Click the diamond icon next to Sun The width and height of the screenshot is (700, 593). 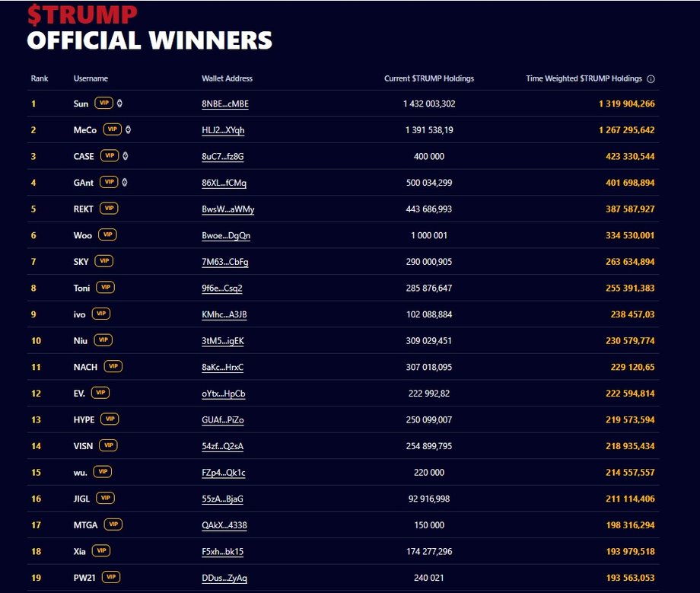click(119, 104)
